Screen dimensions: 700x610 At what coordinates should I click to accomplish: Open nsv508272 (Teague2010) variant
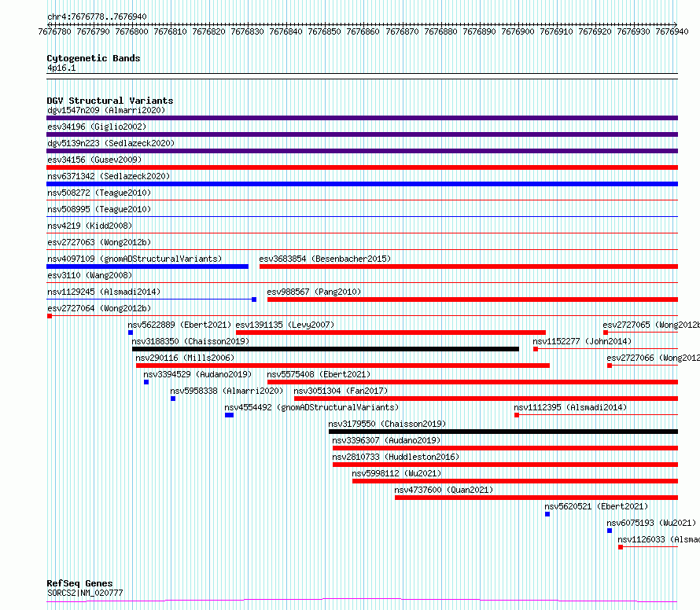click(x=99, y=193)
